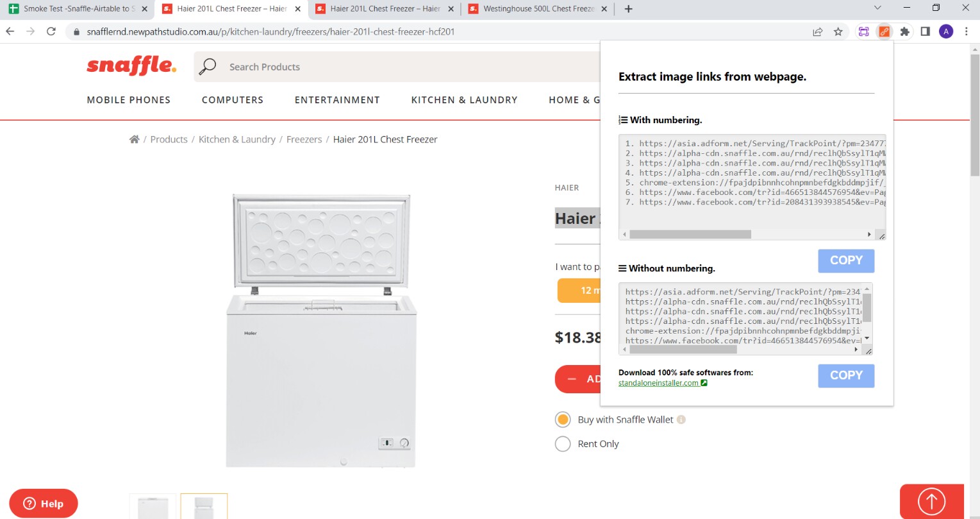The width and height of the screenshot is (980, 519).
Task: Open the purple screen capture extension
Action: [864, 31]
